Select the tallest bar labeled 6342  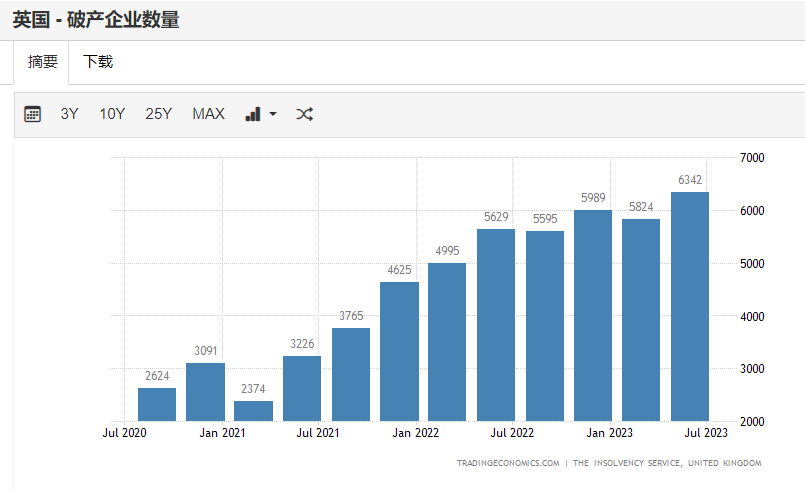(x=690, y=306)
